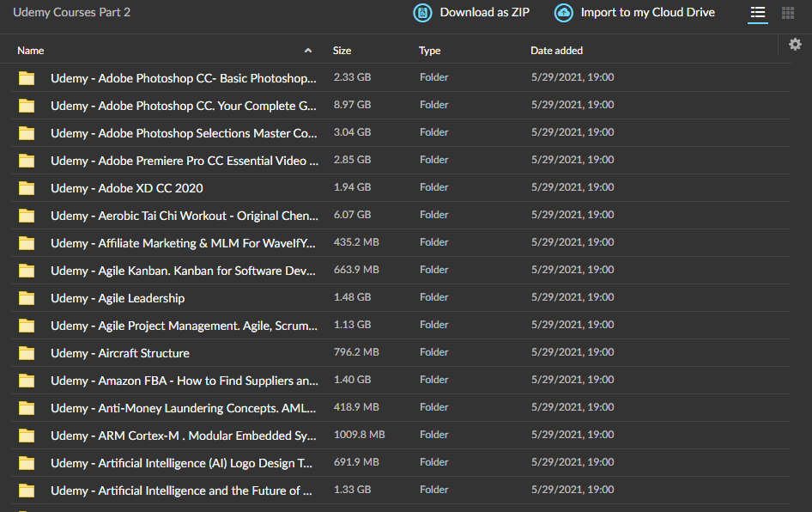Viewport: 812px width, 512px height.
Task: Click the '1.48 GB' size value
Action: pyautogui.click(x=352, y=297)
